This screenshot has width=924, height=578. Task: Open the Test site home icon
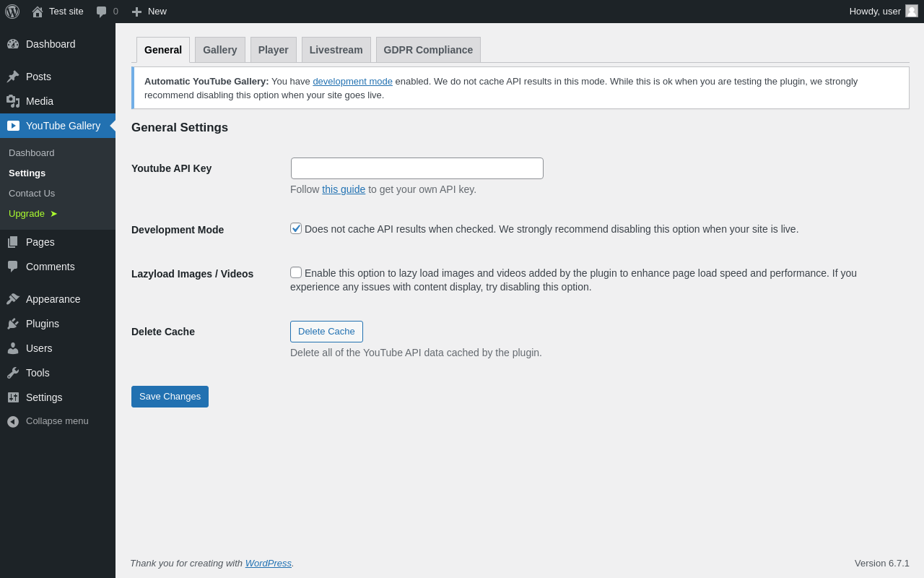click(38, 12)
